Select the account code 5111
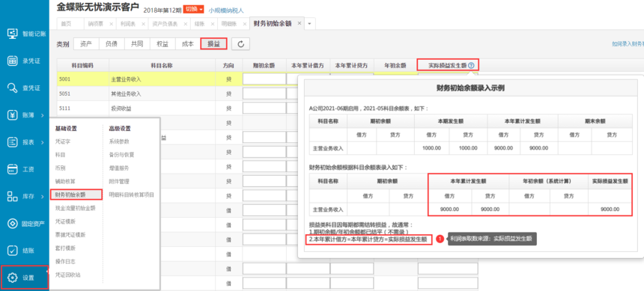Image resolution: width=644 pixels, height=291 pixels. point(64,108)
